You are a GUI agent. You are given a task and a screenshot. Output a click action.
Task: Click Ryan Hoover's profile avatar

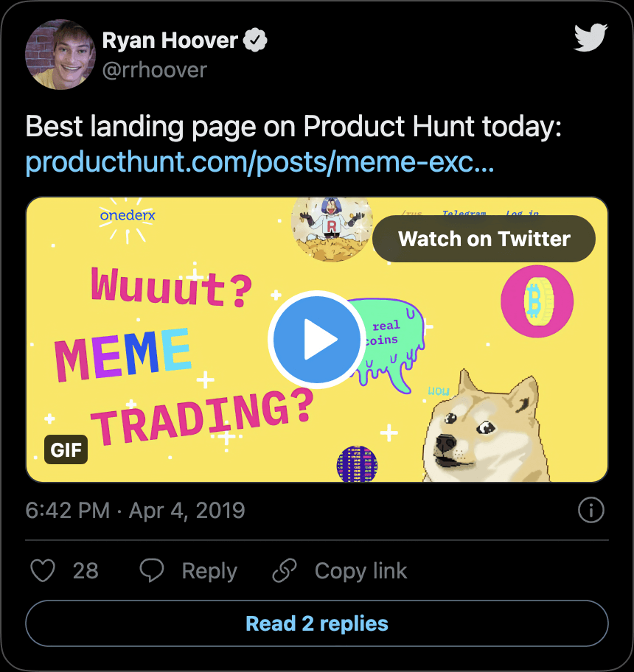[60, 55]
